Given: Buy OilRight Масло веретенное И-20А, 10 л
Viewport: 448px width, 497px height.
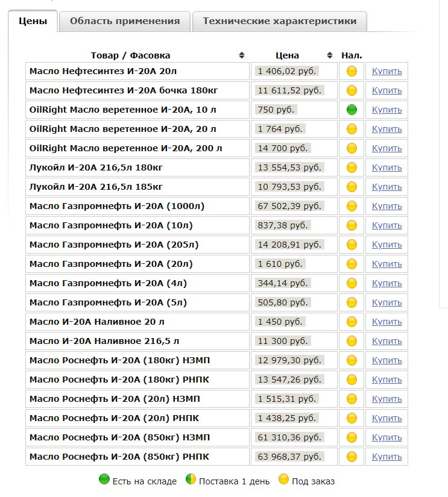Looking at the screenshot, I should click(386, 110).
